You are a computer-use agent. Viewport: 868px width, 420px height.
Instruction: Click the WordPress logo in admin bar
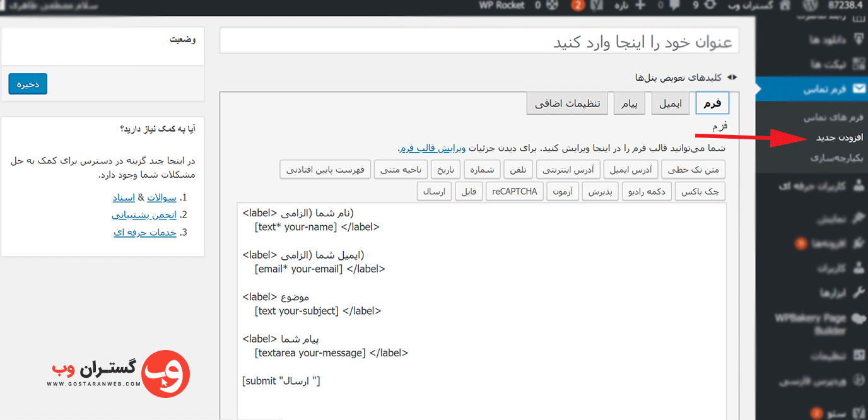pos(810,6)
